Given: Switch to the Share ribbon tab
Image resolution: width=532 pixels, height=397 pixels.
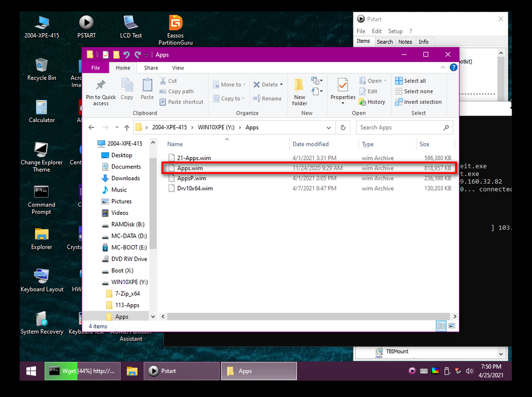Looking at the screenshot, I should click(x=151, y=68).
